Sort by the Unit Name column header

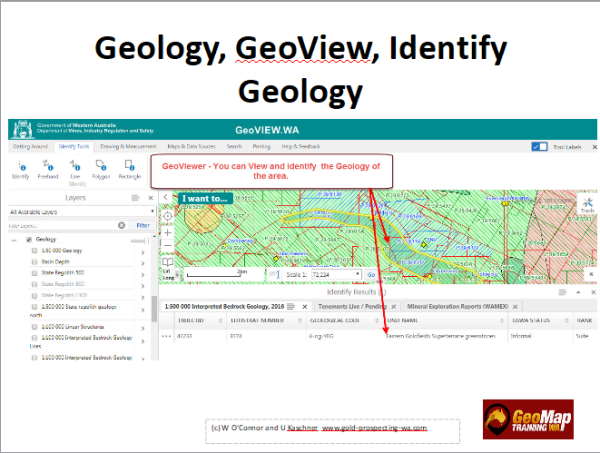(x=445, y=321)
